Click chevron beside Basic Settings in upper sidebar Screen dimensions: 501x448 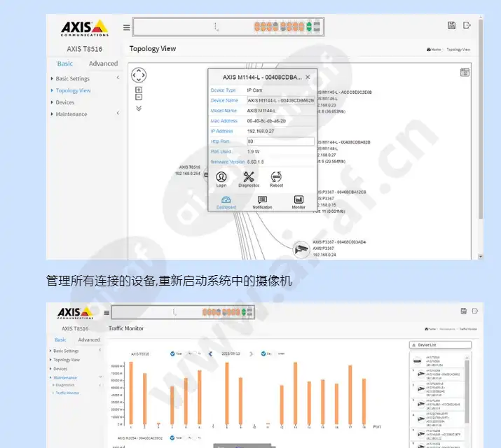click(118, 78)
